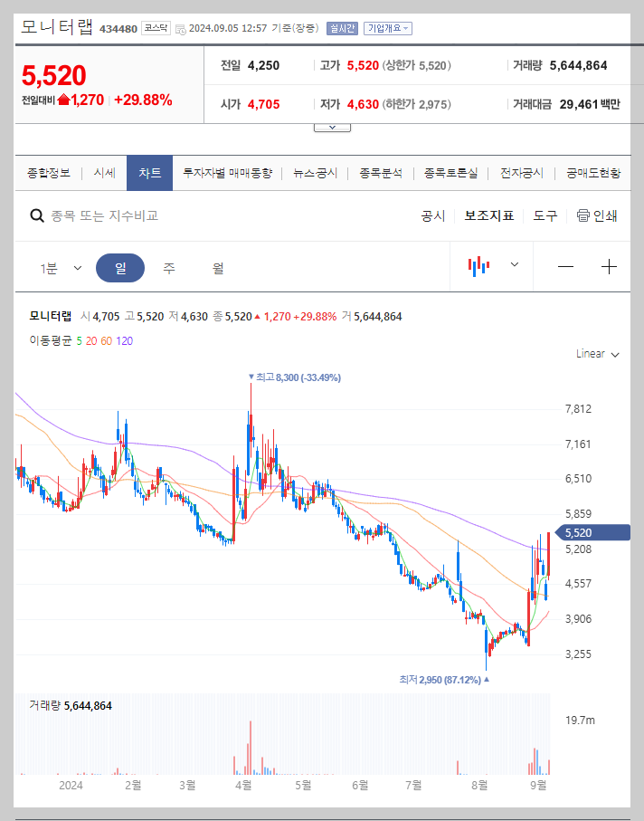Image resolution: width=644 pixels, height=821 pixels.
Task: Zoom out on the chart with minus icon
Action: pyautogui.click(x=565, y=266)
